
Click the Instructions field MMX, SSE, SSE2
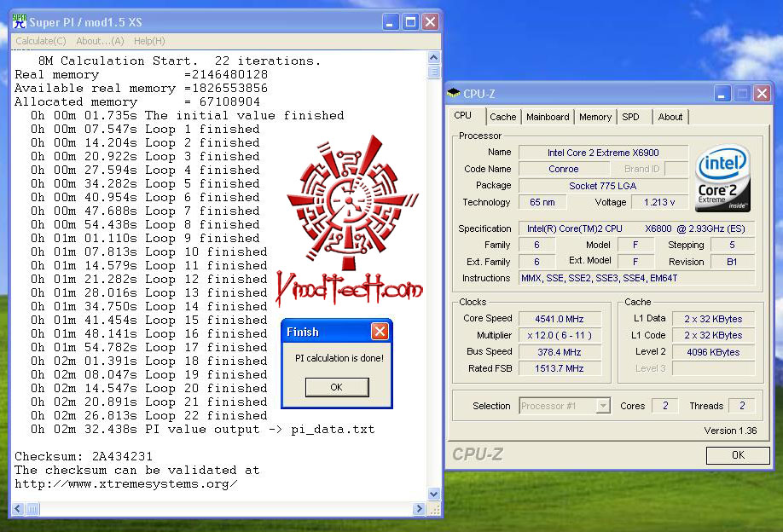(636, 278)
